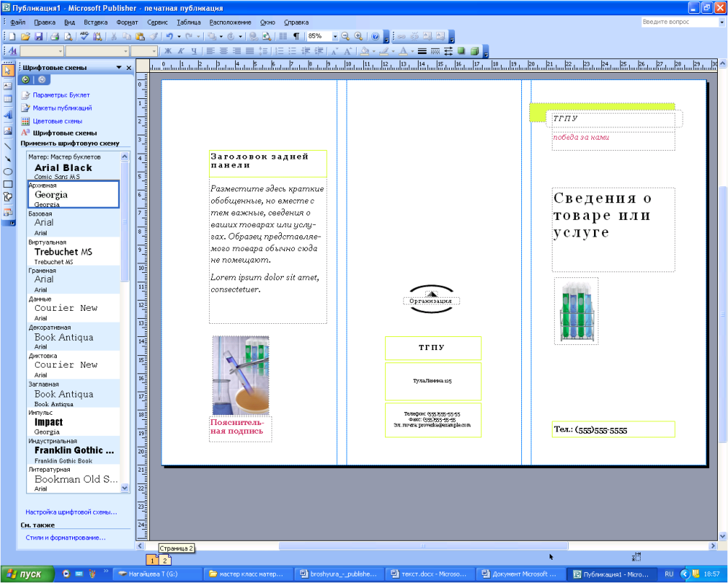This screenshot has width=728, height=583.
Task: Undo the last action
Action: coord(170,36)
